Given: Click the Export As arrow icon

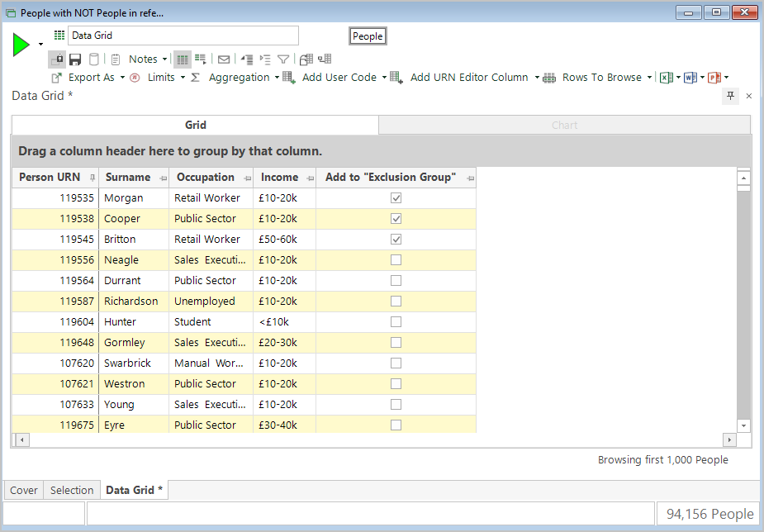Looking at the screenshot, I should [x=56, y=78].
